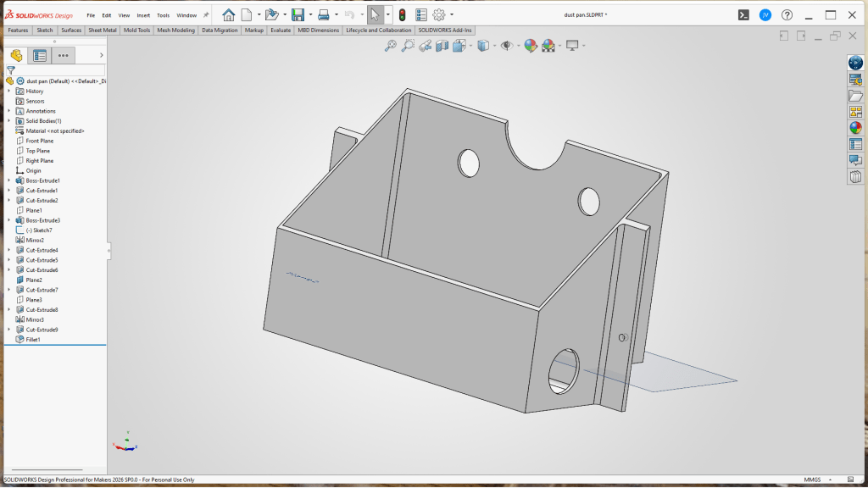This screenshot has height=488, width=868.
Task: Click the Edit Appearance color ball icon
Action: click(x=530, y=46)
